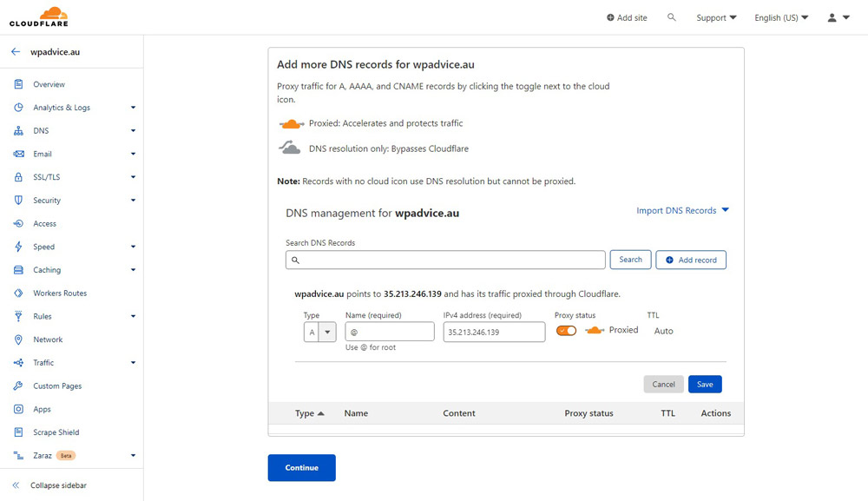
Task: Select the DNS section icon in sidebar
Action: [18, 130]
